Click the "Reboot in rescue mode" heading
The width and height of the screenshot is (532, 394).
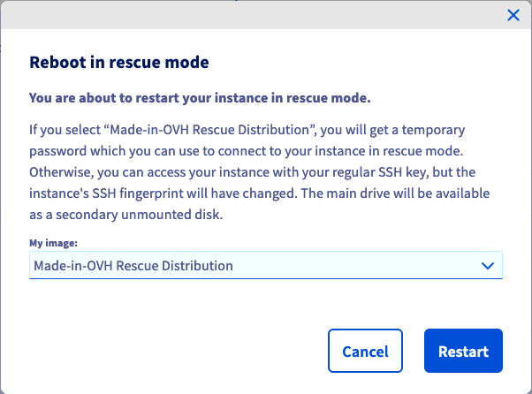[119, 63]
